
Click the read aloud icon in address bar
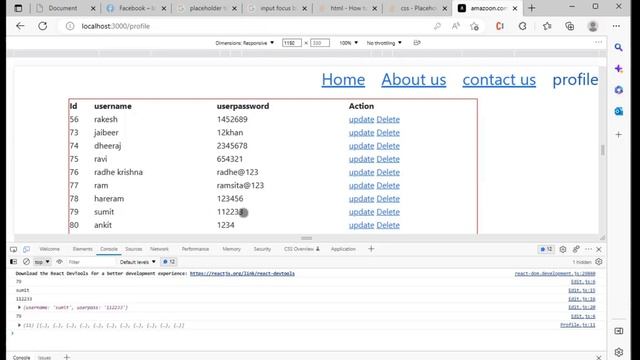456,26
